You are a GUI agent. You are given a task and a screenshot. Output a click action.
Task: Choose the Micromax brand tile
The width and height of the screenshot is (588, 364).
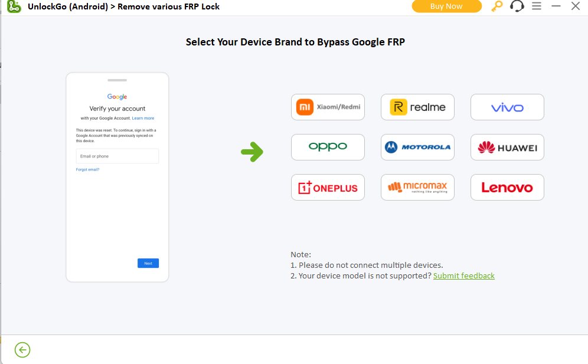417,188
